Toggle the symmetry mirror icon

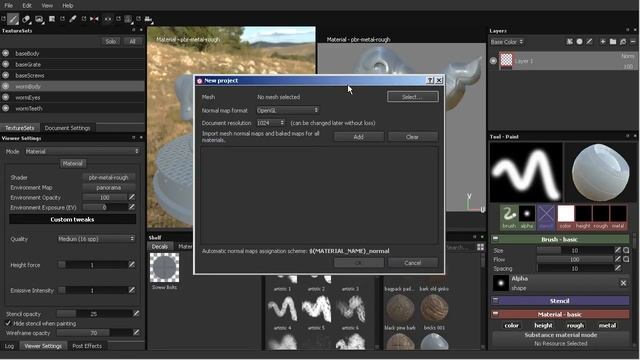(94, 19)
